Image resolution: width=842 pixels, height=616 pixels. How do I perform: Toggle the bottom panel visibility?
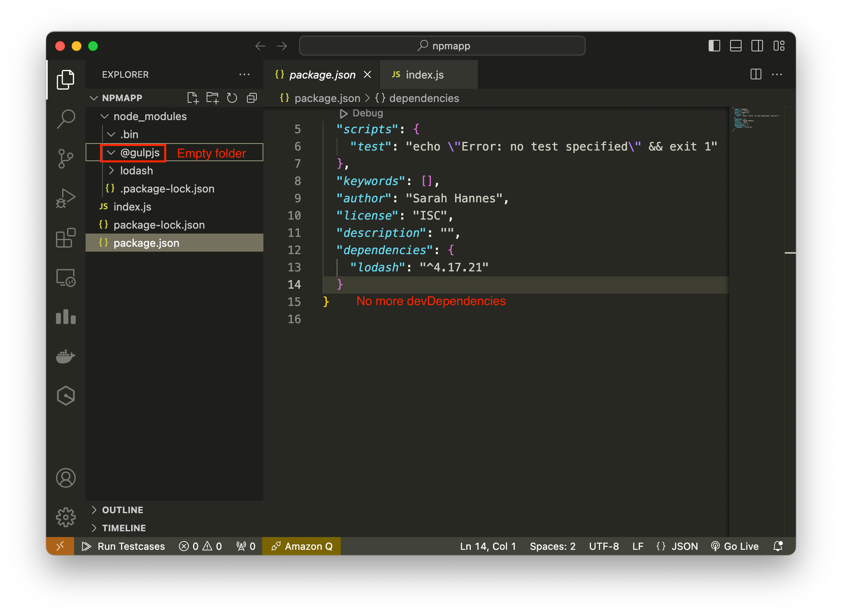(x=736, y=46)
